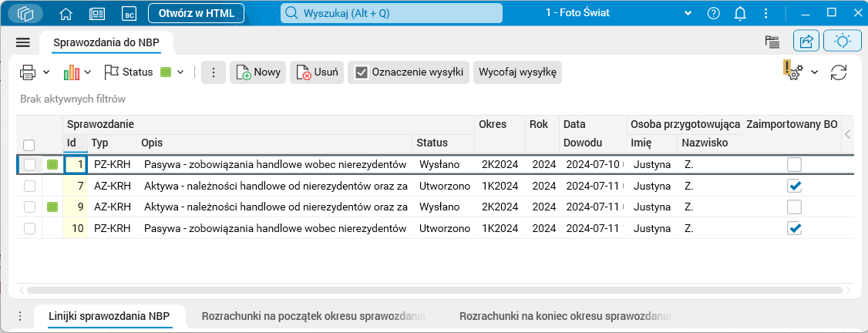Image resolution: width=868 pixels, height=333 pixels.
Task: Refresh the list with the reload icon
Action: tap(839, 72)
